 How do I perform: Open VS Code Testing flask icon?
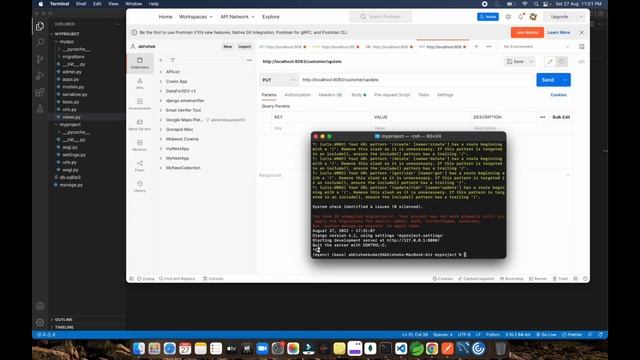coord(40,109)
